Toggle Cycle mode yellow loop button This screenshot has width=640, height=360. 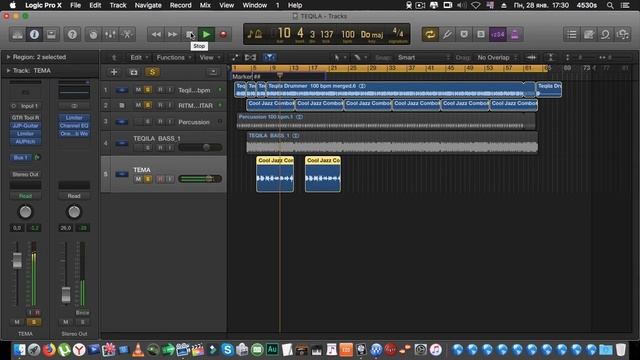click(x=430, y=35)
